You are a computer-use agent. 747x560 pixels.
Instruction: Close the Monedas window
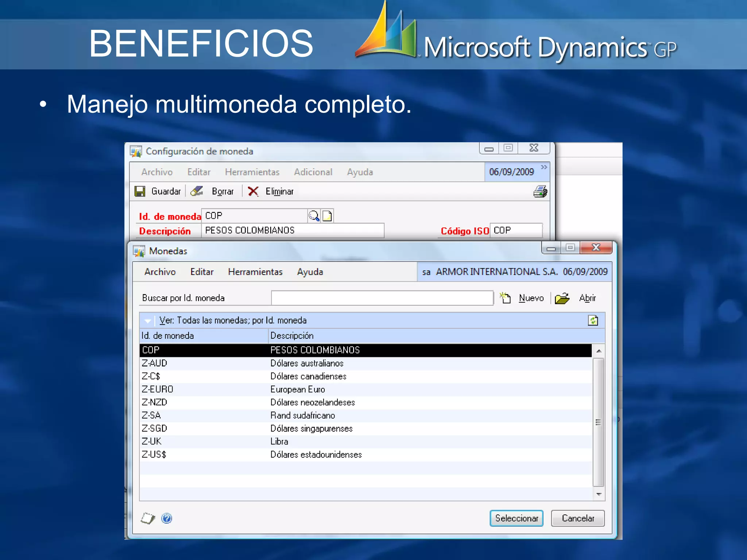click(x=596, y=248)
